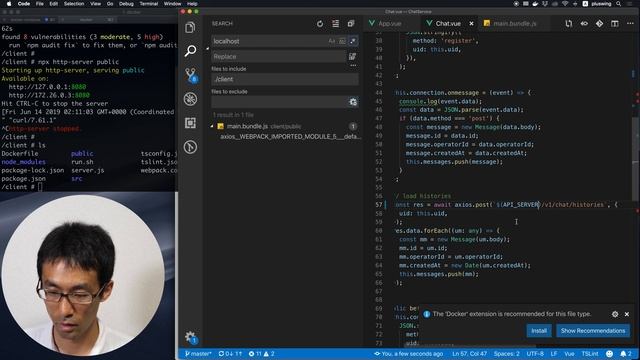Click Ln 57, Col 47 in status bar
The image size is (640, 360).
469,353
